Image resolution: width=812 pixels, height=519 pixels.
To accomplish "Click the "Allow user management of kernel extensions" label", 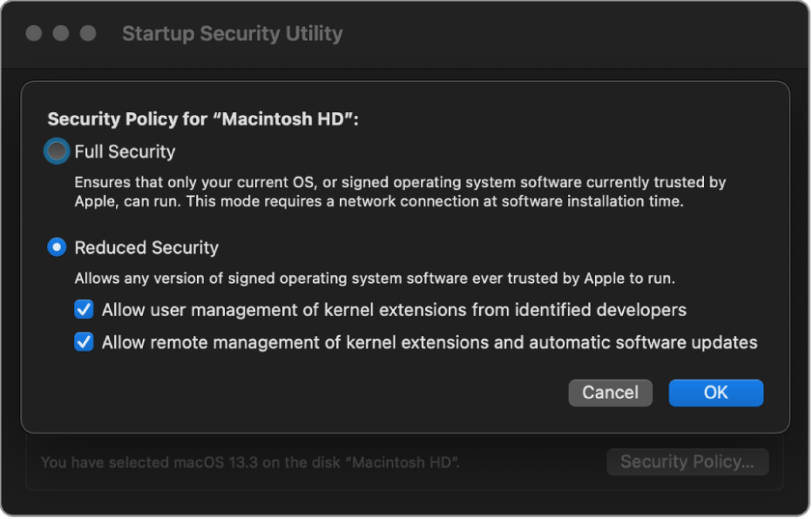I will pyautogui.click(x=394, y=310).
